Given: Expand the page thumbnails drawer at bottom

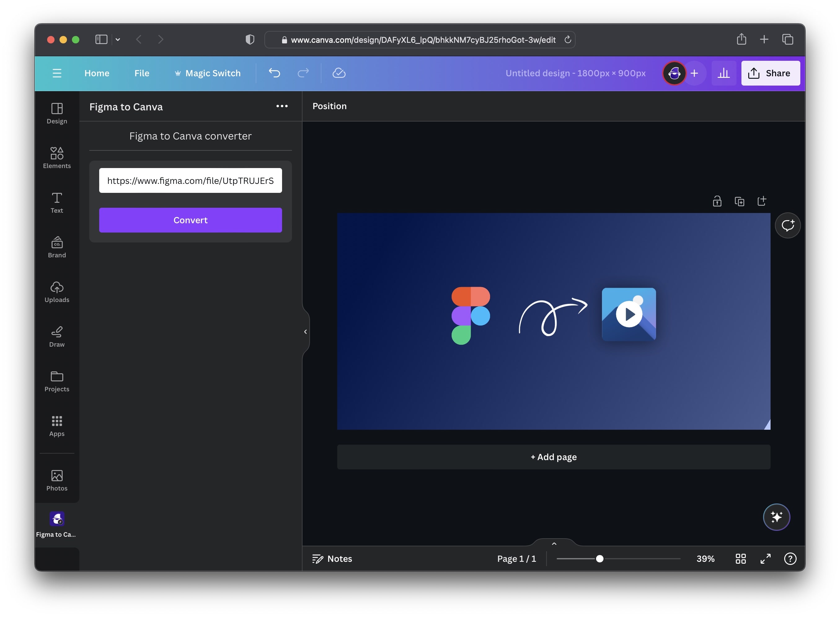Looking at the screenshot, I should (x=554, y=544).
